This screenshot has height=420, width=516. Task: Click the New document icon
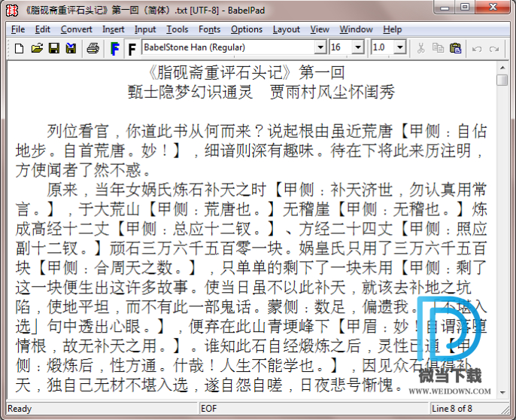(x=20, y=48)
